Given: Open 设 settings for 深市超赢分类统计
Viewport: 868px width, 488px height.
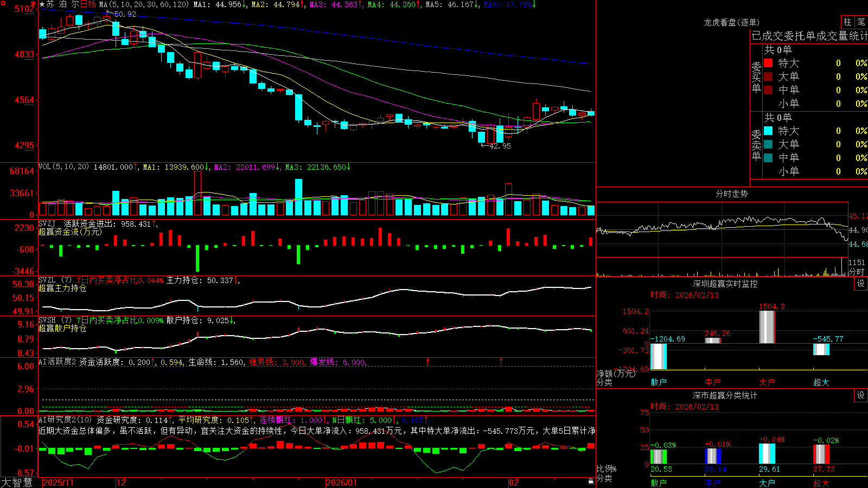Looking at the screenshot, I should pos(861,395).
